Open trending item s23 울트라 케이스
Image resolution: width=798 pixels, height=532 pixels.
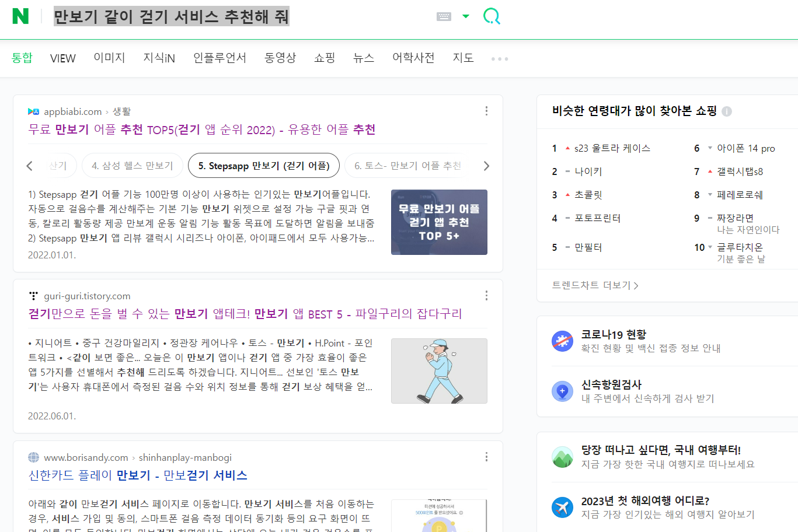coord(612,148)
